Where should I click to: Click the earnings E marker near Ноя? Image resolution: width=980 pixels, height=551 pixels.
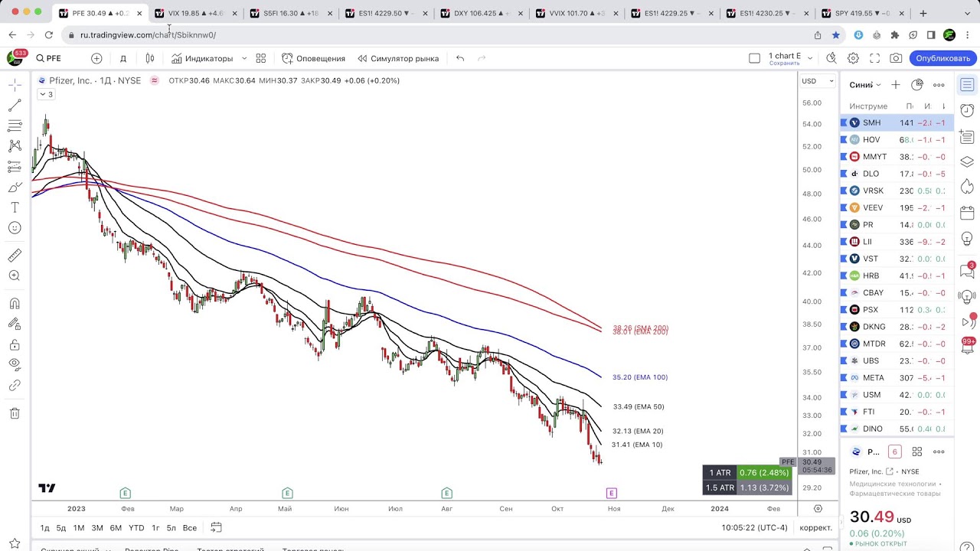click(611, 493)
